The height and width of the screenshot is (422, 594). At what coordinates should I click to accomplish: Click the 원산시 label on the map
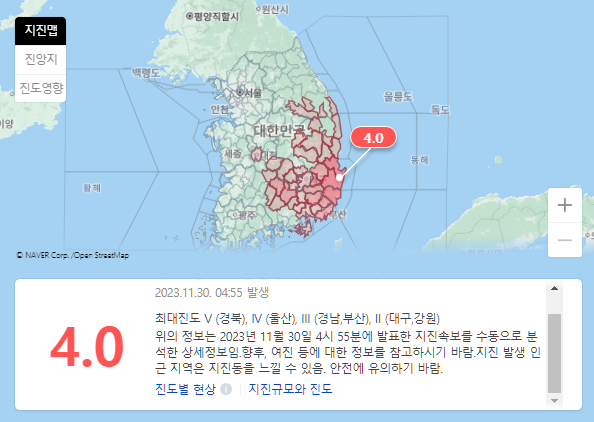click(275, 9)
